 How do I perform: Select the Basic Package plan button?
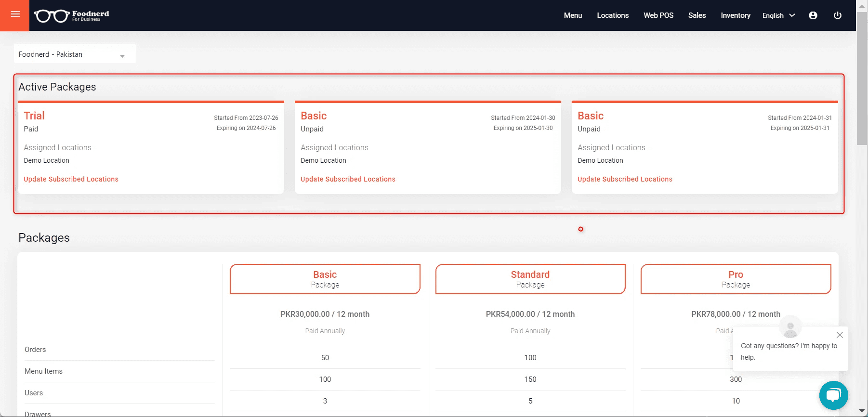325,279
